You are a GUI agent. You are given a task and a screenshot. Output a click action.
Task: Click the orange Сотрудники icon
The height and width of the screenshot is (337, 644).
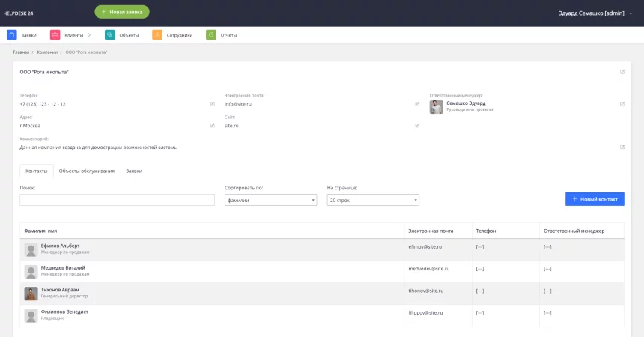click(157, 34)
